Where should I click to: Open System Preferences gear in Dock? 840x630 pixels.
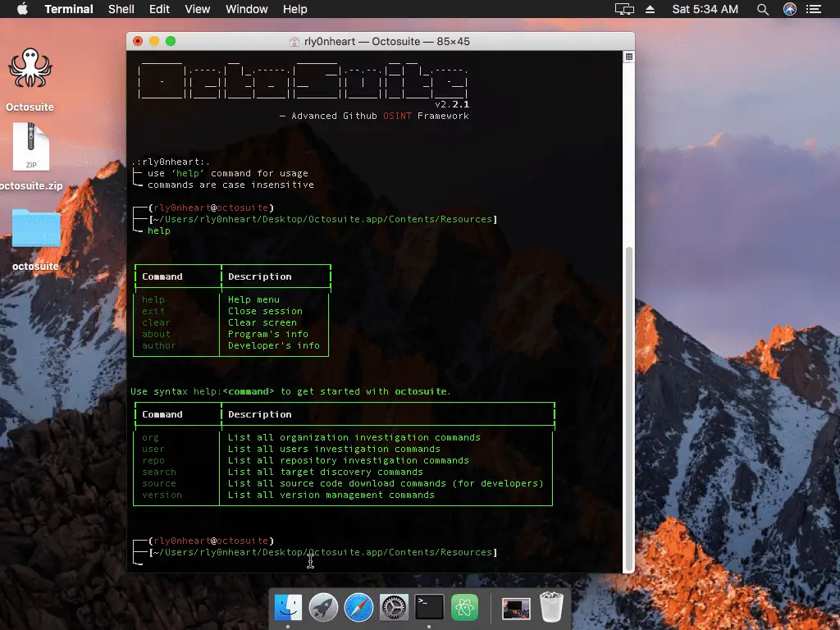(394, 608)
